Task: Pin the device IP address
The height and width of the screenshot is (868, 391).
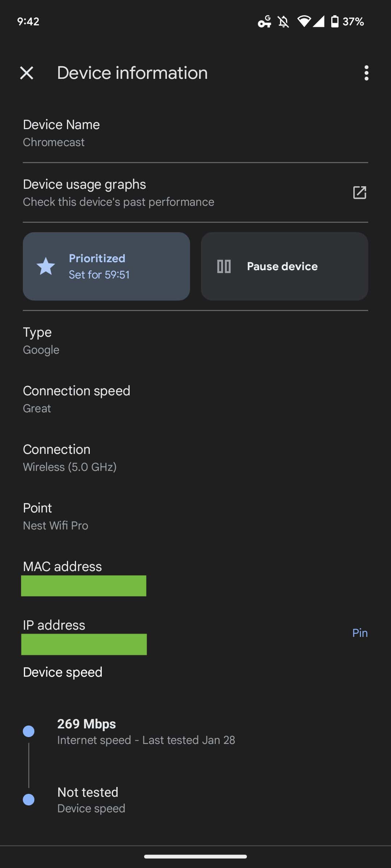Action: click(360, 633)
